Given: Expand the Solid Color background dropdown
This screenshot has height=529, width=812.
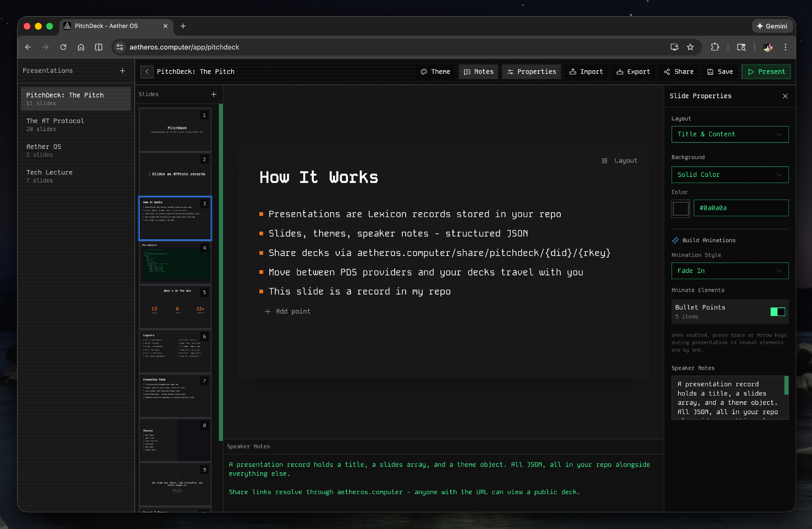Looking at the screenshot, I should coord(730,175).
